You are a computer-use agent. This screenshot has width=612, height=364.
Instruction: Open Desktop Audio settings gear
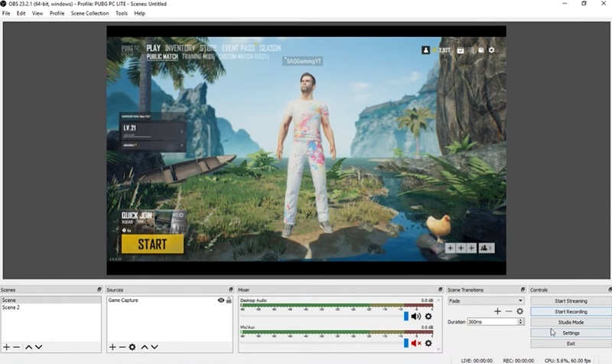click(x=428, y=317)
